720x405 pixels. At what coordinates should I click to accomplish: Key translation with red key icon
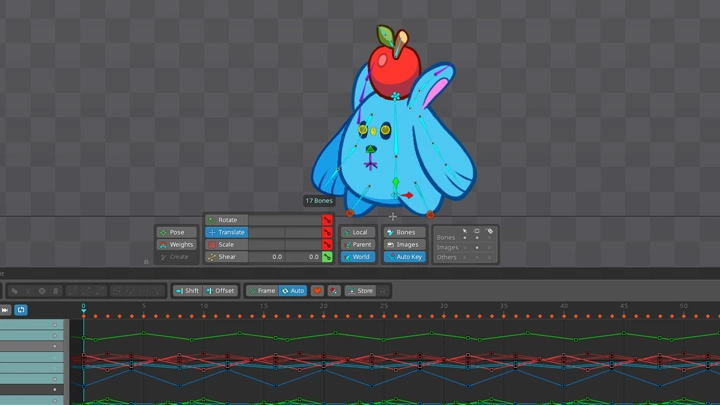pyautogui.click(x=327, y=232)
